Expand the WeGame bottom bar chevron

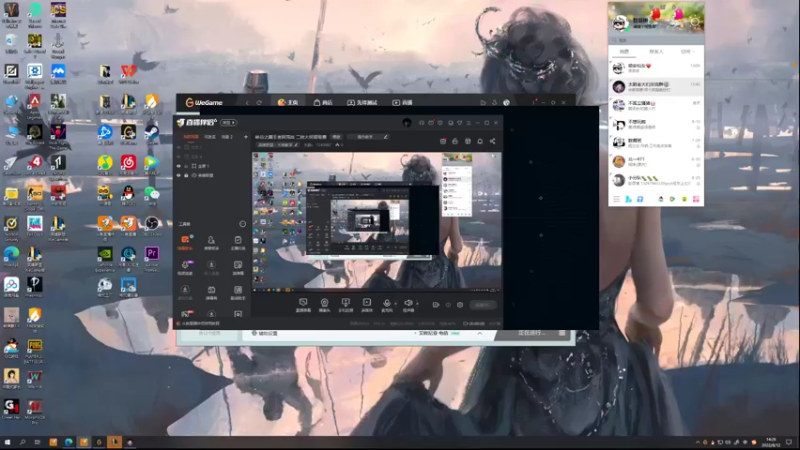(480, 333)
